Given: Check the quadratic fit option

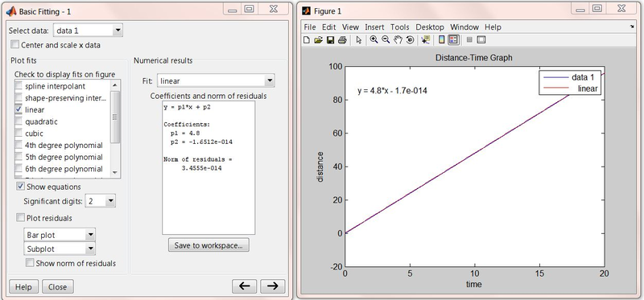Looking at the screenshot, I should coord(19,121).
